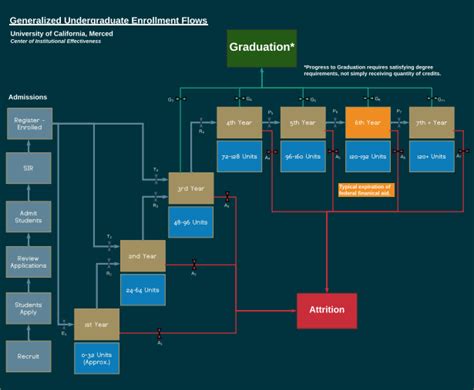Select the P6 valve between 5th and 6th Year

[x=335, y=122]
